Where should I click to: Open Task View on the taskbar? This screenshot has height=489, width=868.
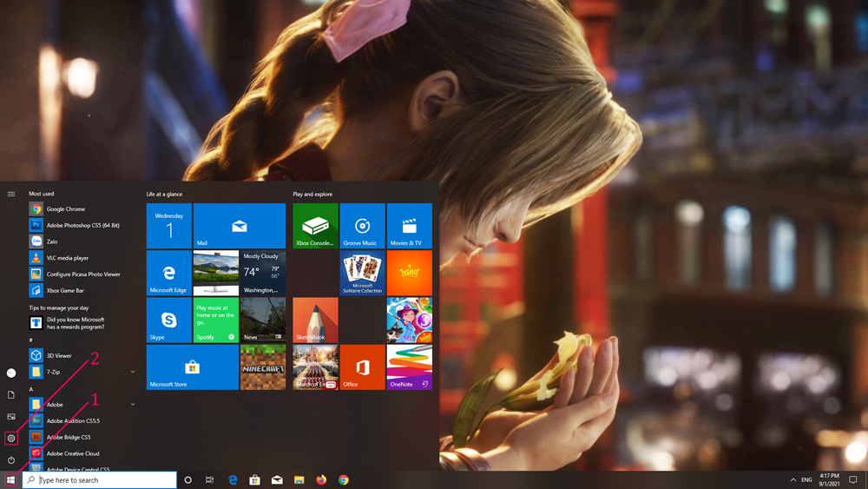[x=209, y=480]
